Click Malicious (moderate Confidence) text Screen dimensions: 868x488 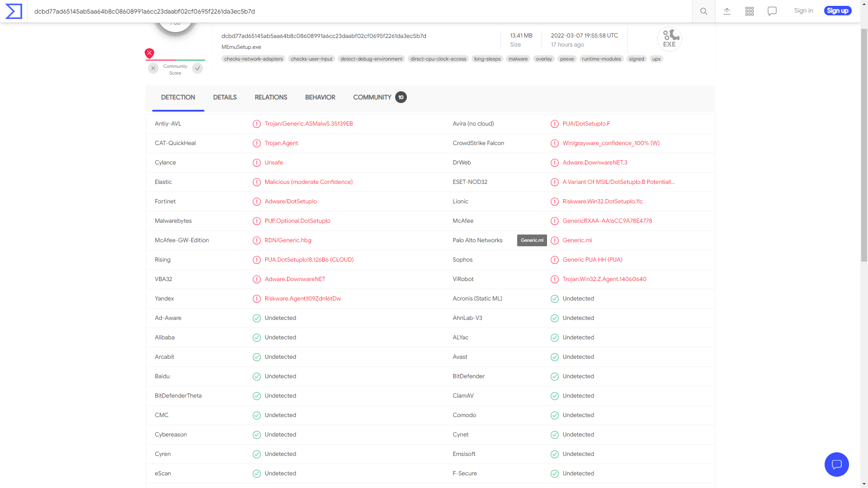tap(309, 182)
